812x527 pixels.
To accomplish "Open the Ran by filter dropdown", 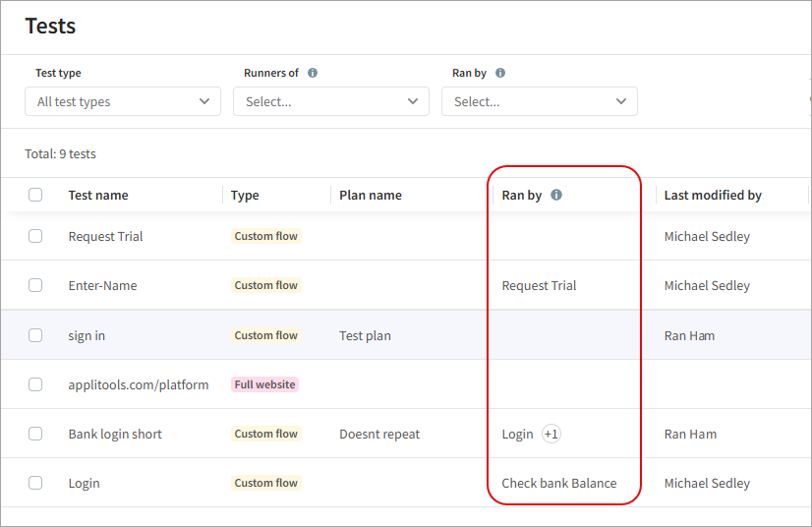I will tap(540, 101).
